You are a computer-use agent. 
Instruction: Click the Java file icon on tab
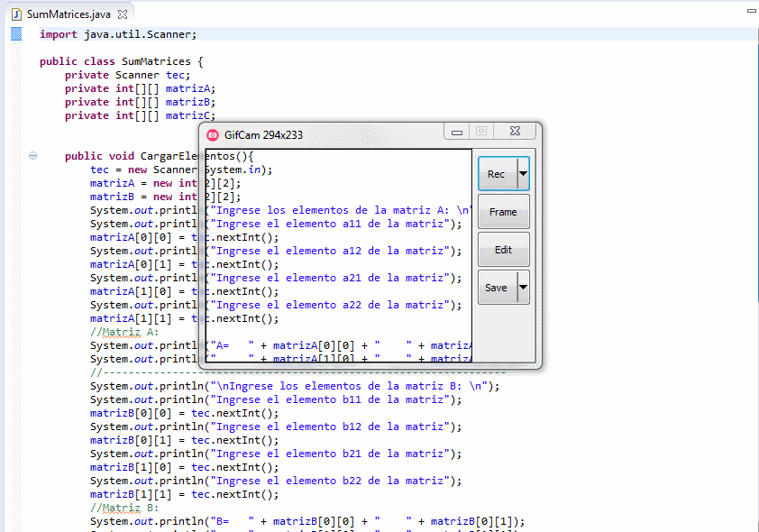16,14
